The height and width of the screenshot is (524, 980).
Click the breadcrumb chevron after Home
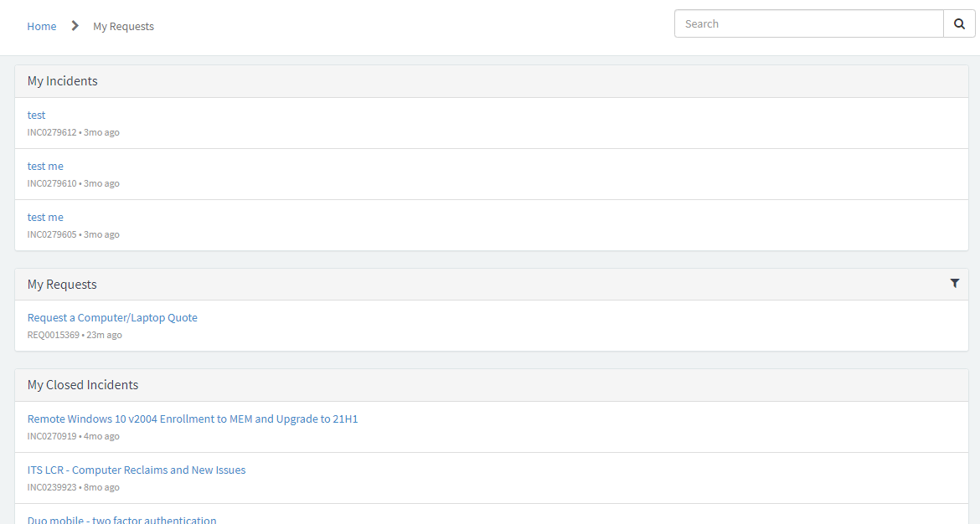click(74, 25)
